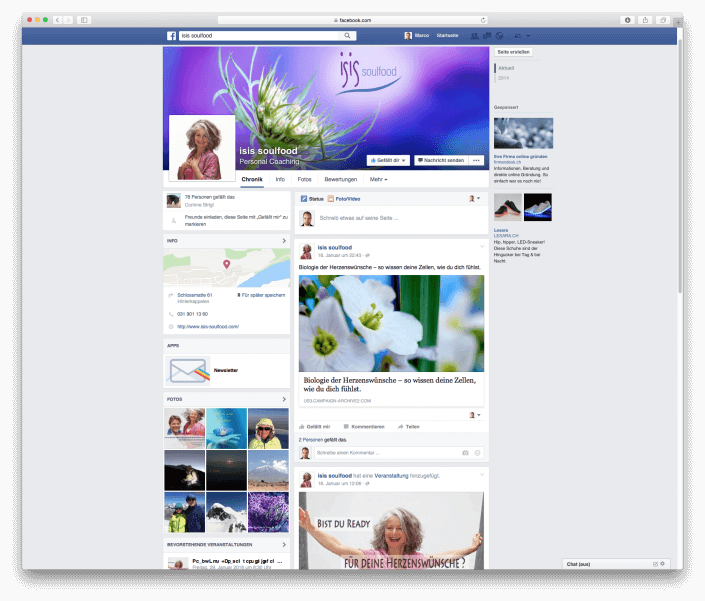Switch to the Bewertungen tab

click(x=341, y=179)
